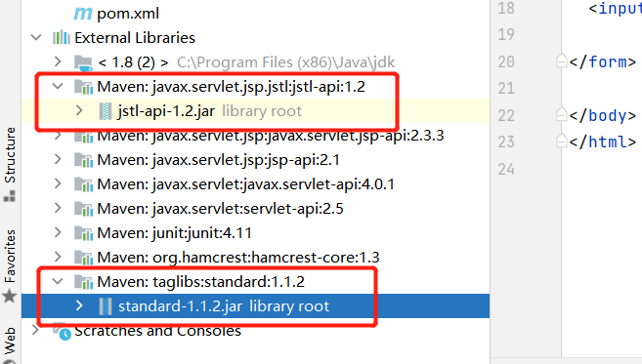Click the JDK 1.8 folder icon

coord(83,62)
